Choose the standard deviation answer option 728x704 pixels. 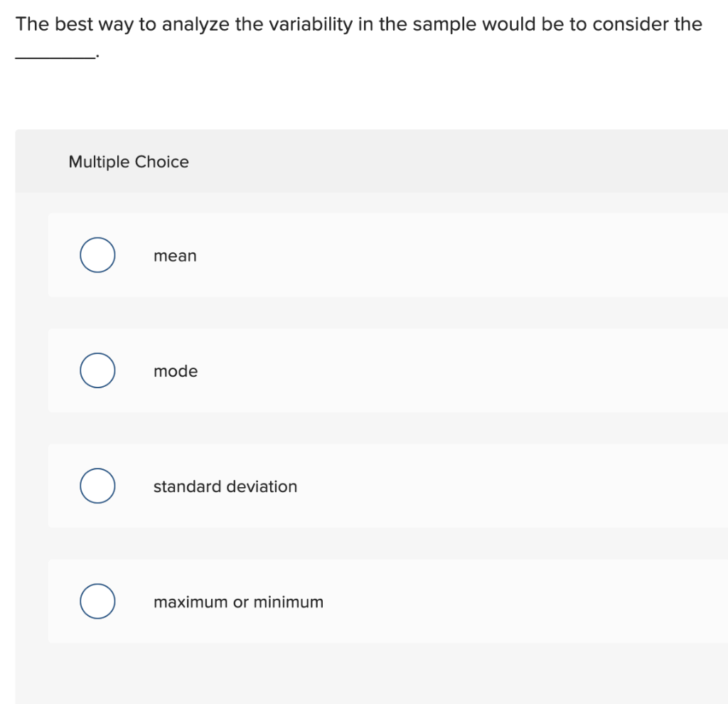pyautogui.click(x=225, y=486)
